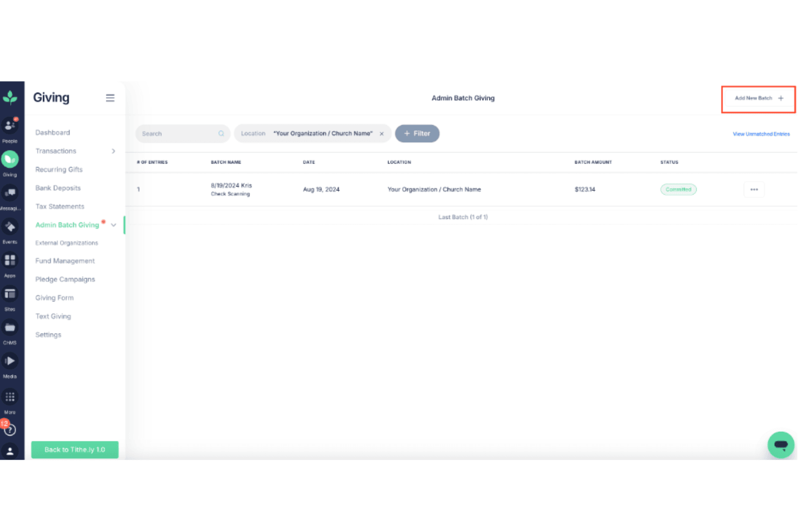Open Text Giving menu item
The height and width of the screenshot is (532, 798).
click(x=53, y=316)
